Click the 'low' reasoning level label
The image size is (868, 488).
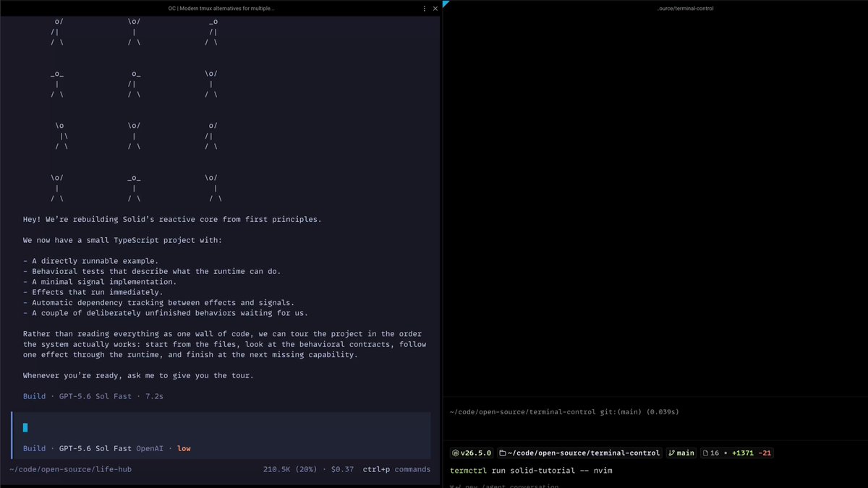pos(184,448)
